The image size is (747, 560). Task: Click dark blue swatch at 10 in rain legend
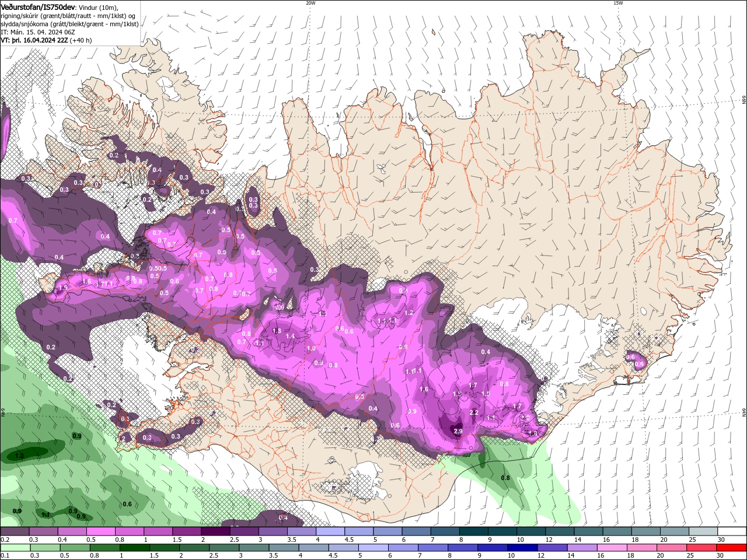pyautogui.click(x=521, y=548)
